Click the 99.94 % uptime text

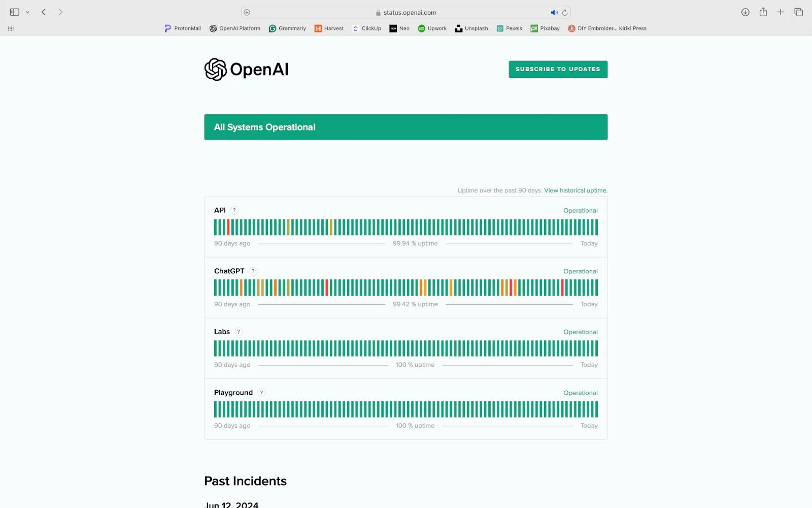(415, 243)
